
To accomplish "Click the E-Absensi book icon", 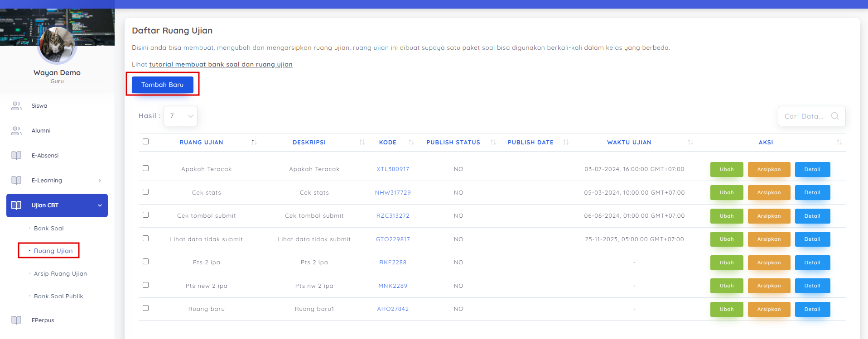I will [16, 156].
